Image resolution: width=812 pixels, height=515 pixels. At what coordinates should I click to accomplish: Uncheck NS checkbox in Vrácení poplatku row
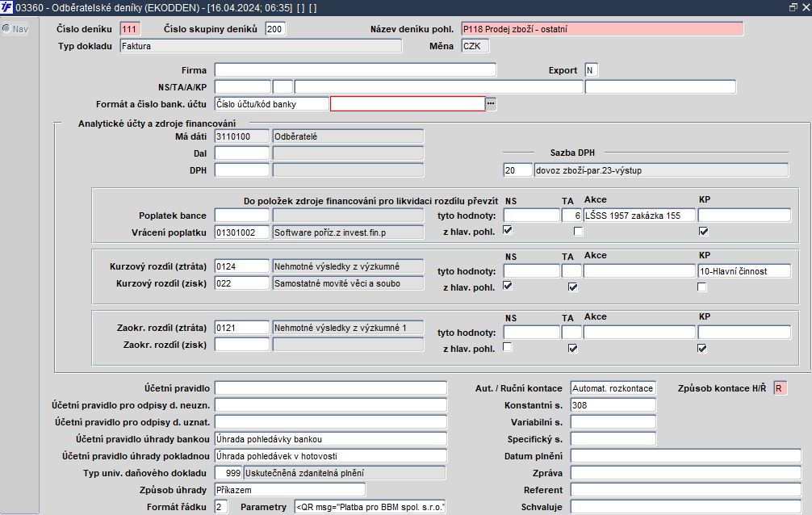(x=507, y=232)
